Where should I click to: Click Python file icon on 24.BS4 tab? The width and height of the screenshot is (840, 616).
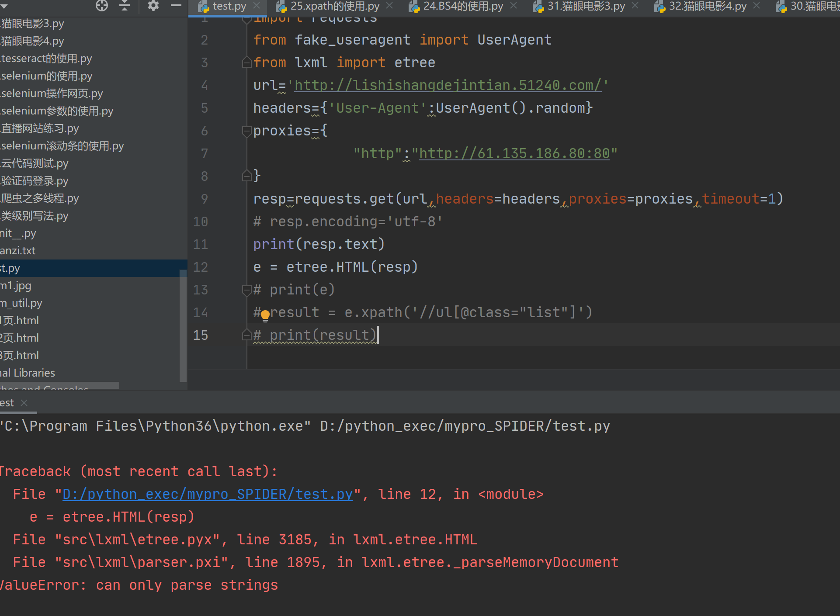414,7
